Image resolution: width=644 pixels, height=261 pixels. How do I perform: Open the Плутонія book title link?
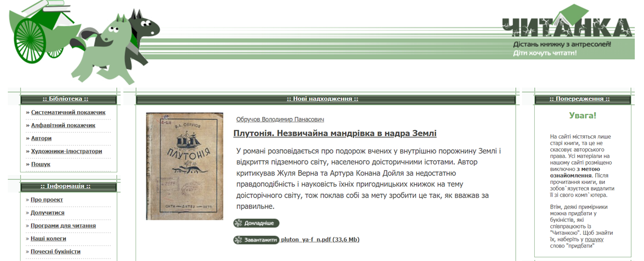(334, 133)
